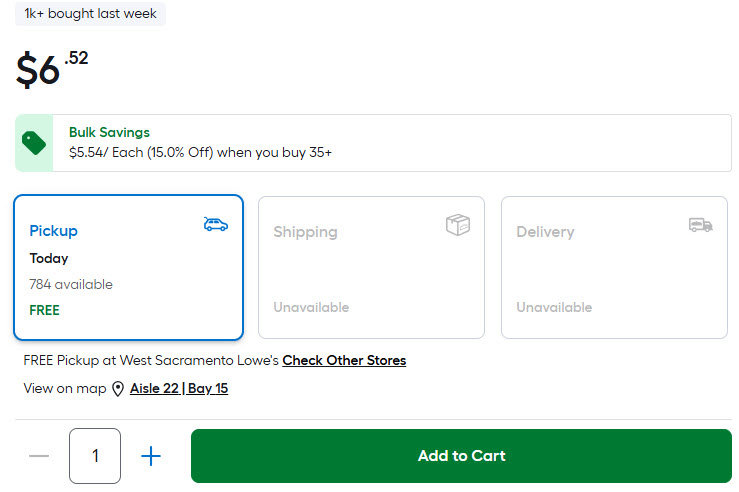Viewport: 739px width, 492px height.
Task: Increase quantity with the plus icon
Action: pos(151,456)
